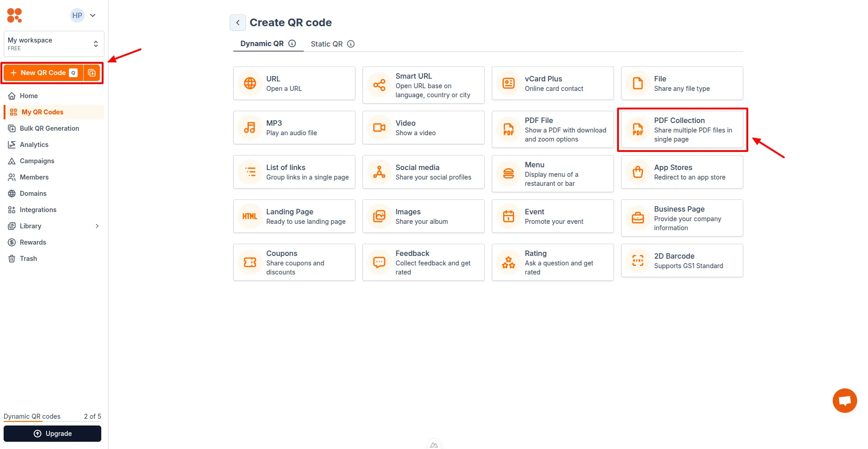Open the HP account dropdown
Viewport: 868px width, 449px height.
pyautogui.click(x=83, y=15)
